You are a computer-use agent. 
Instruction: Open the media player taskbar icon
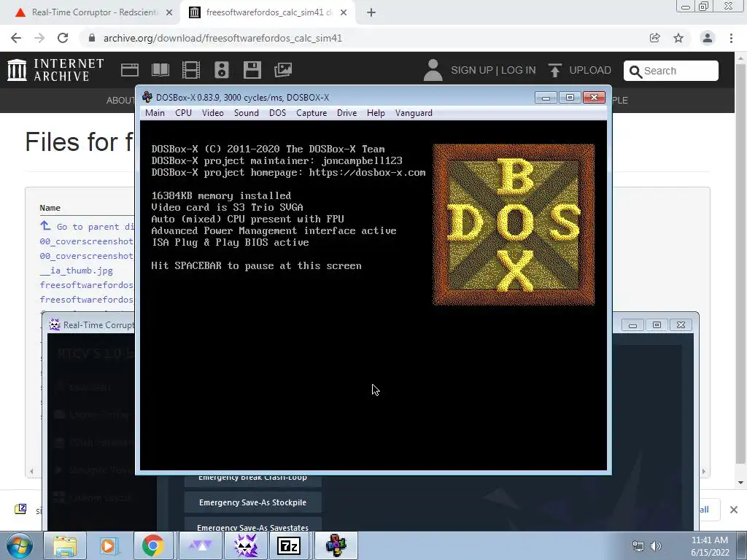[108, 545]
